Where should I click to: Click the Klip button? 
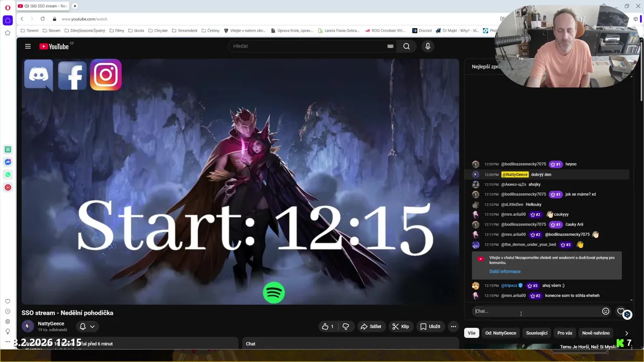point(400,326)
